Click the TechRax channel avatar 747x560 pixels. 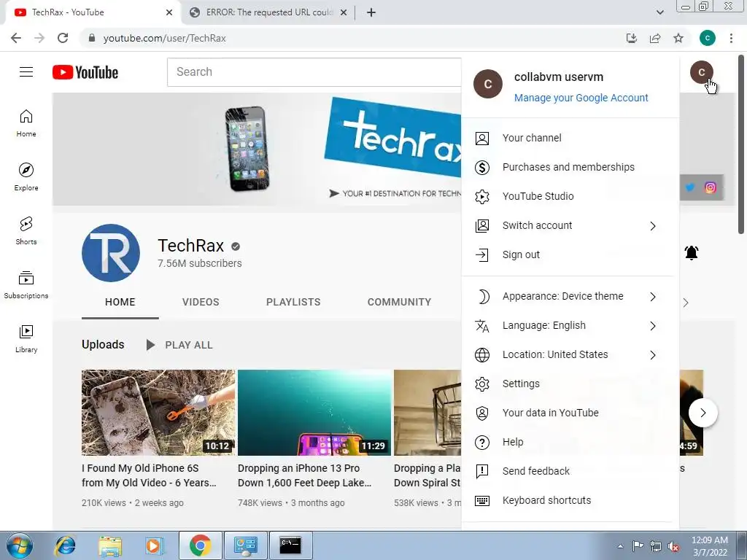(111, 253)
